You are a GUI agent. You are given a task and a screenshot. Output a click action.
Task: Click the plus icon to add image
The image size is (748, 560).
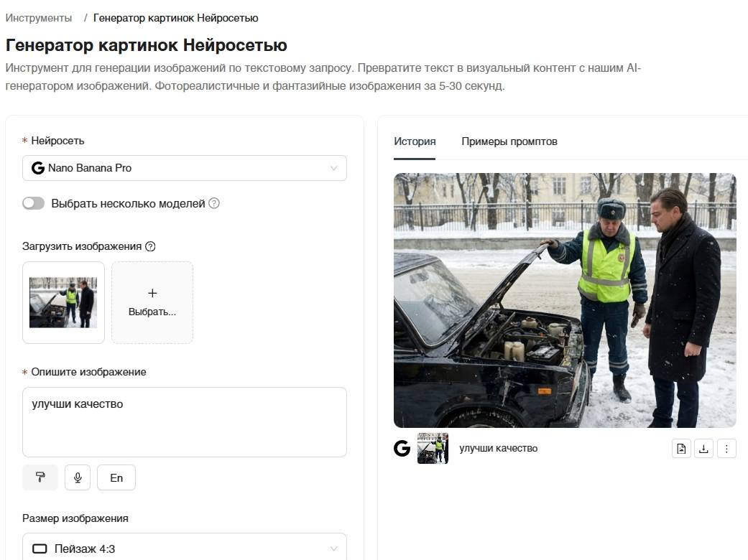(x=152, y=293)
